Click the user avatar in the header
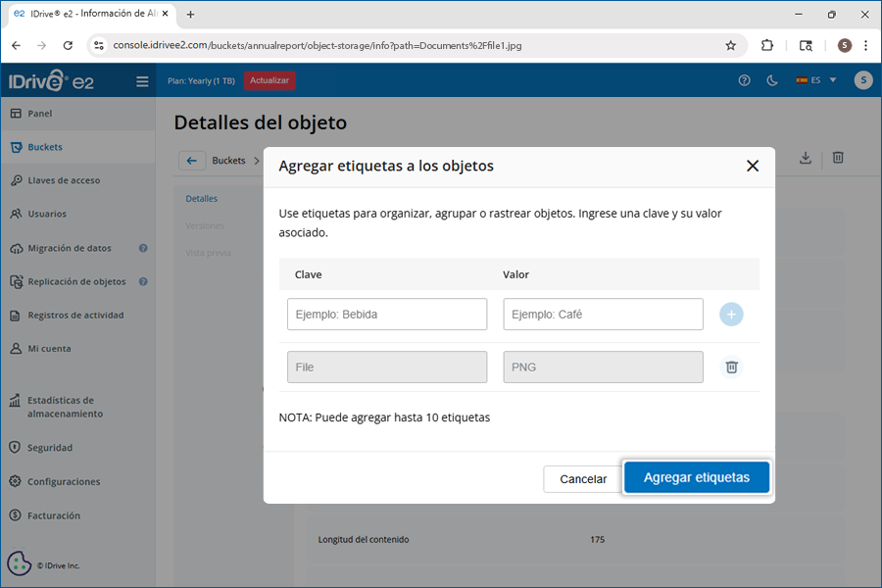The width and height of the screenshot is (882, 588). (862, 80)
